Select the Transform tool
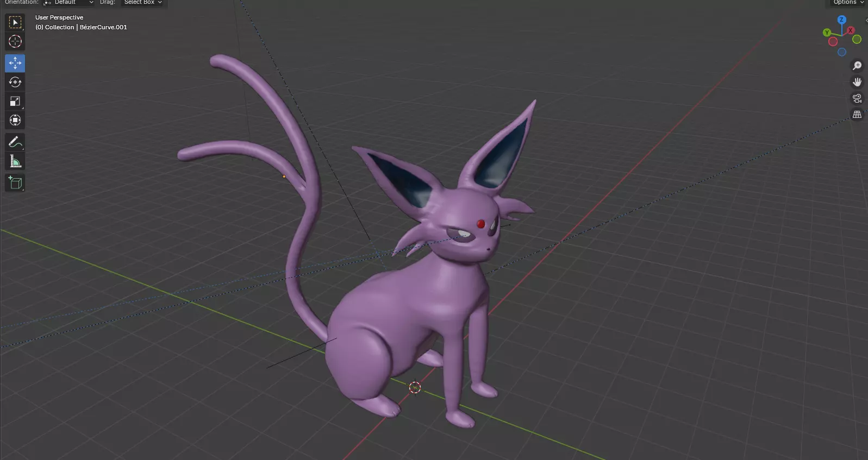This screenshot has height=460, width=868. tap(15, 120)
